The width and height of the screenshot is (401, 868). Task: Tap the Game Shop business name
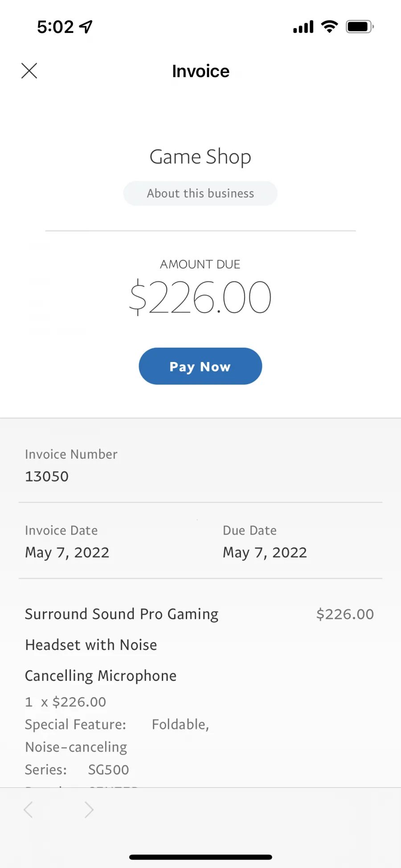pyautogui.click(x=200, y=157)
